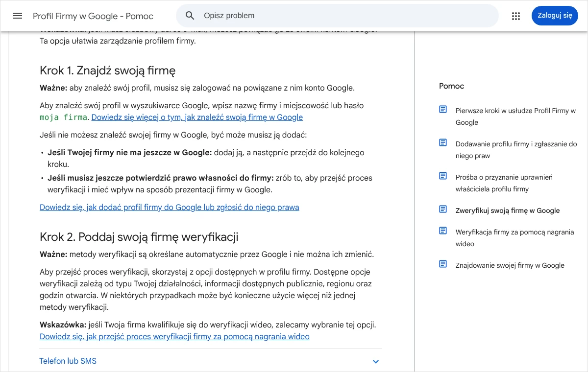Open the Google apps grid
The width and height of the screenshot is (588, 372).
515,16
